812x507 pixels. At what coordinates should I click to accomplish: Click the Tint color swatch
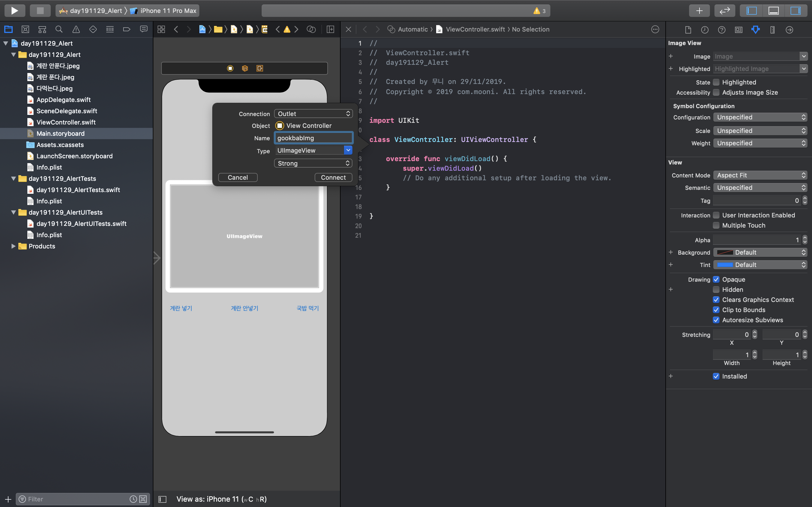(725, 265)
